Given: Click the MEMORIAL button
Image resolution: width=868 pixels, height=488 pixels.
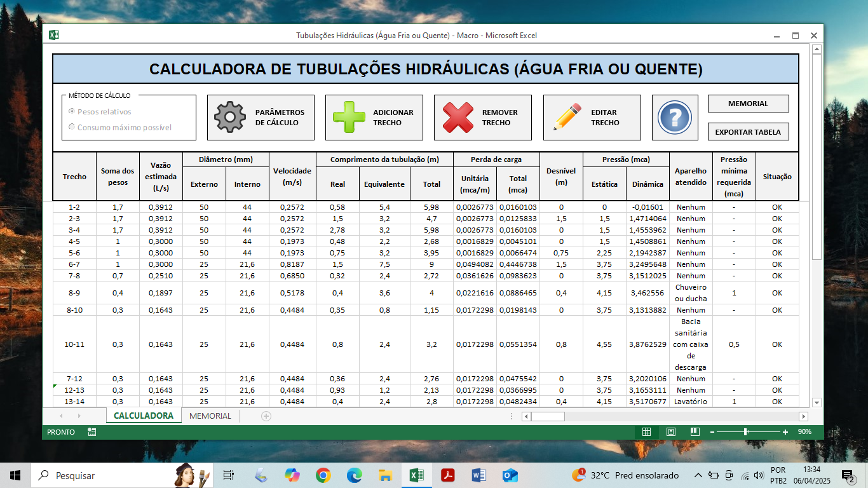Looking at the screenshot, I should click(748, 104).
